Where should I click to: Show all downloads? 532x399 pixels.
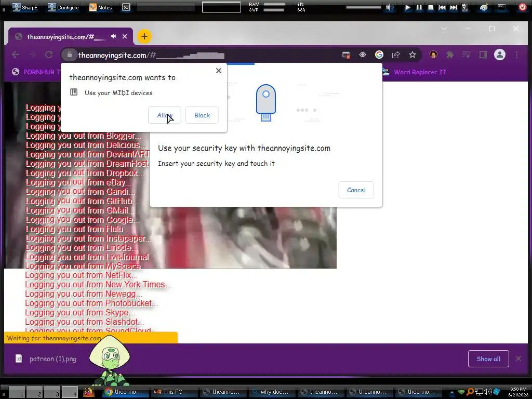click(x=488, y=358)
